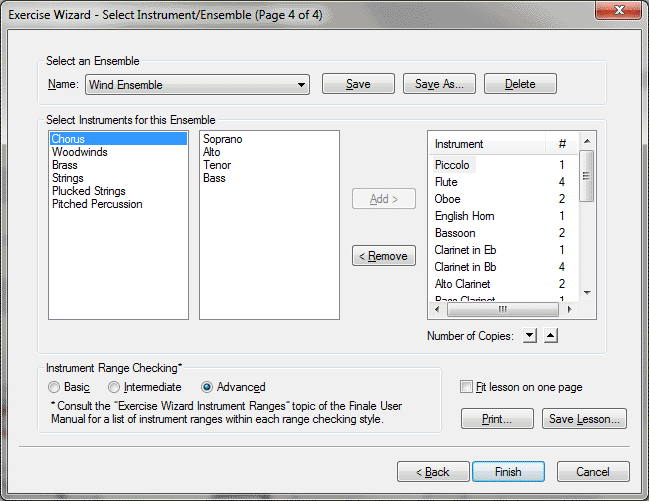This screenshot has height=501, width=649.
Task: Select Oboe in the ensemble list
Action: click(x=504, y=199)
